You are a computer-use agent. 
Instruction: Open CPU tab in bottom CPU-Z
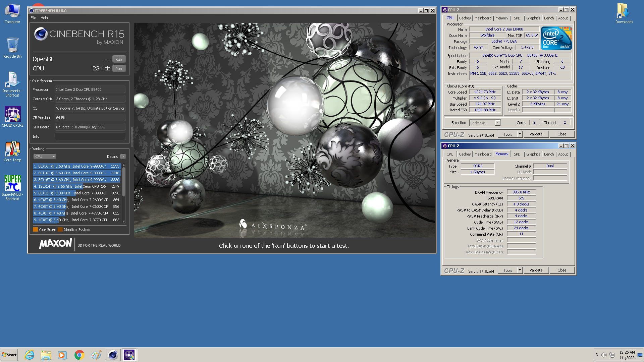[x=450, y=154]
